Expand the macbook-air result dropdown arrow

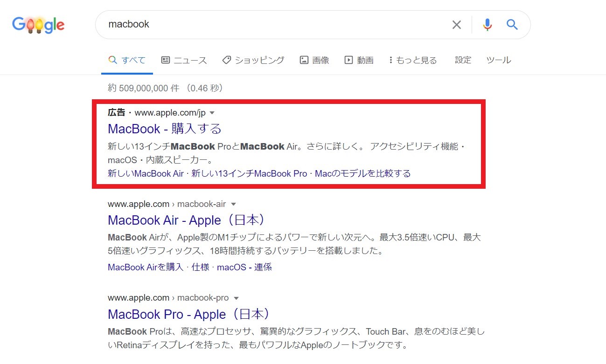[234, 204]
